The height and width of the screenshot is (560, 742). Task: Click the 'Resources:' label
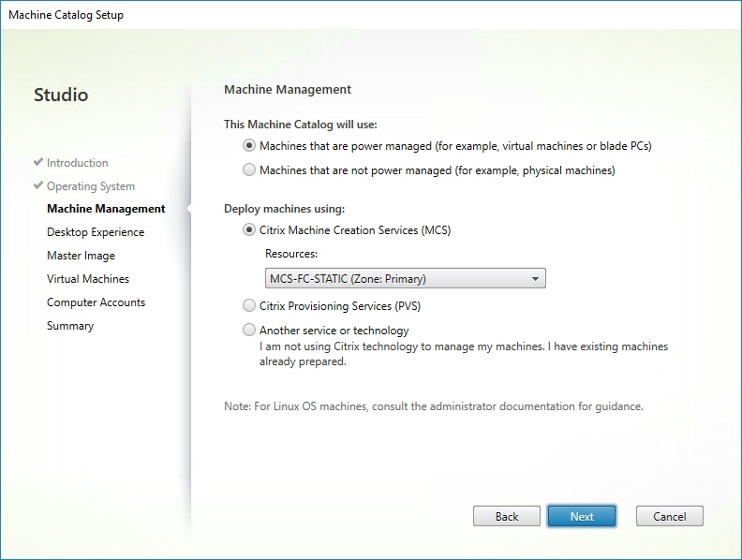291,254
